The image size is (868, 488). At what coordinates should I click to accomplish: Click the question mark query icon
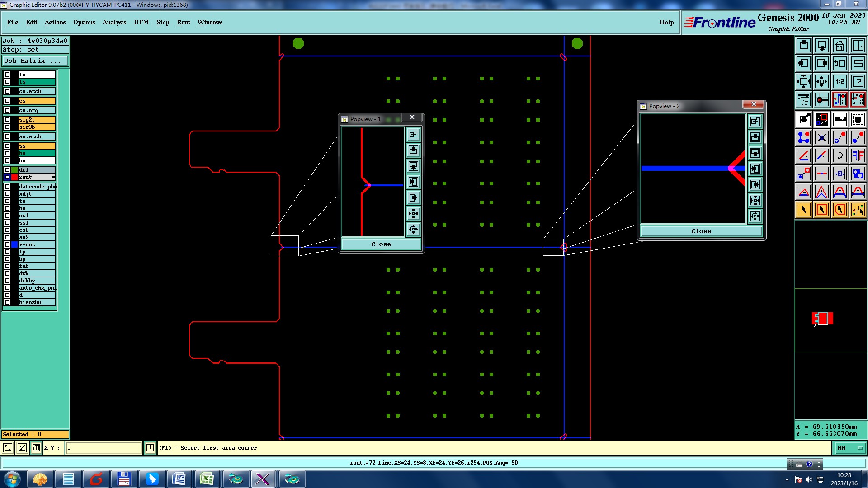858,81
